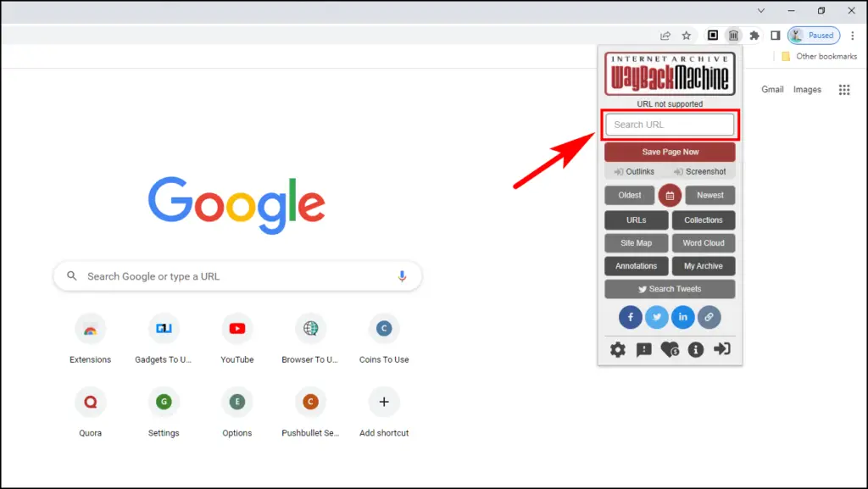Toggle the Screenshot option

click(x=699, y=171)
